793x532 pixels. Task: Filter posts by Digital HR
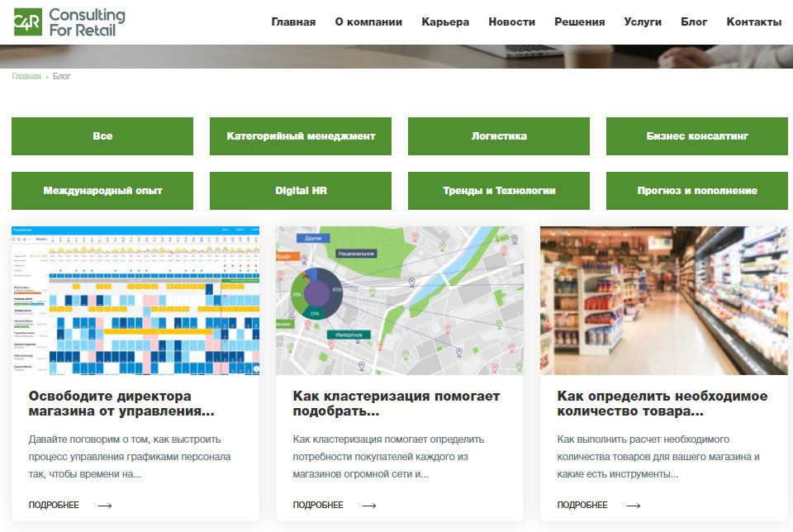pyautogui.click(x=301, y=191)
